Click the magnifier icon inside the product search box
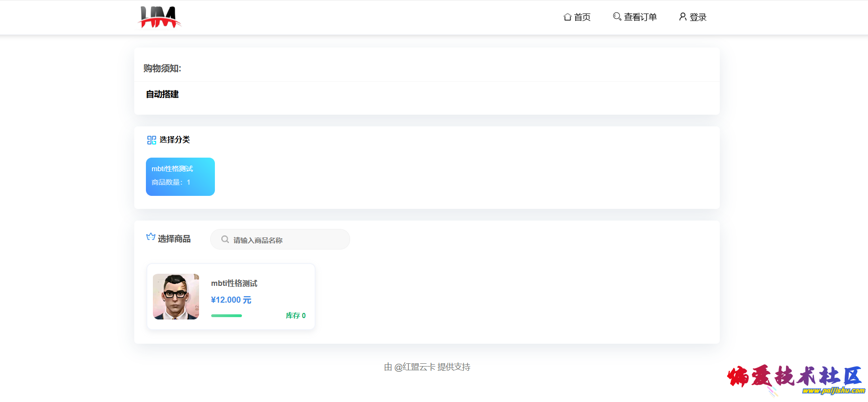The height and width of the screenshot is (402, 868). pos(225,240)
